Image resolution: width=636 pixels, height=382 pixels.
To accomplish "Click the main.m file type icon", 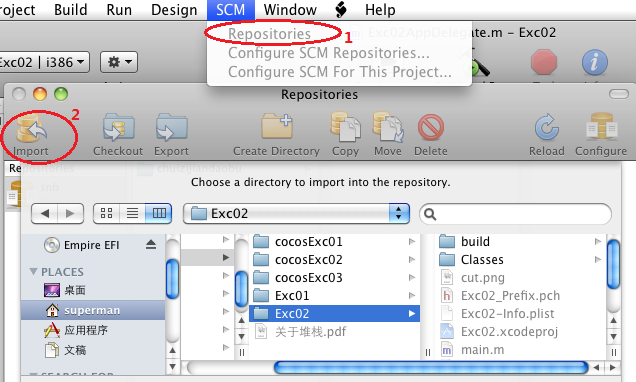I will click(447, 350).
